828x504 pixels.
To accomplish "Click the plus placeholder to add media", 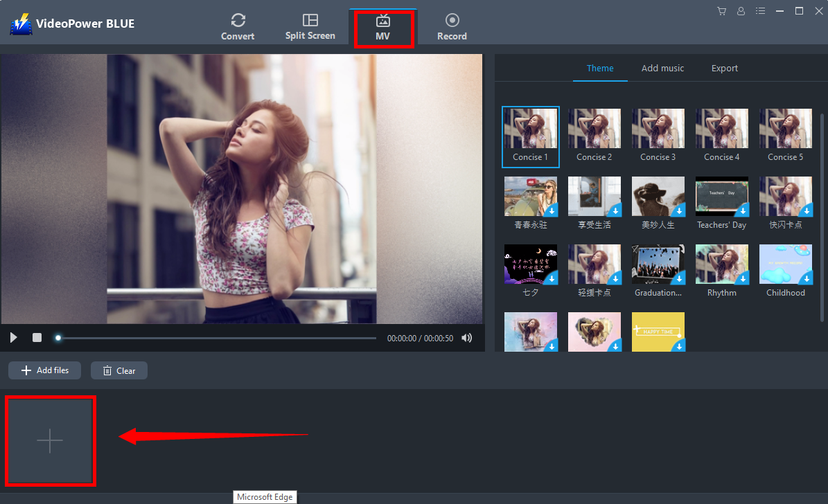I will [50, 441].
